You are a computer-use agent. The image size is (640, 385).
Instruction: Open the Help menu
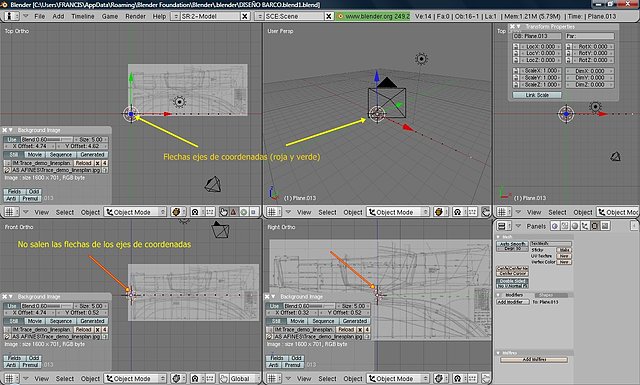(x=159, y=16)
